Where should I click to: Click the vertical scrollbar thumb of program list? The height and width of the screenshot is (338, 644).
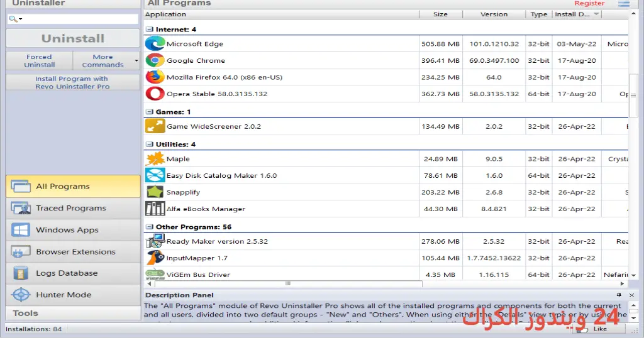pyautogui.click(x=633, y=95)
